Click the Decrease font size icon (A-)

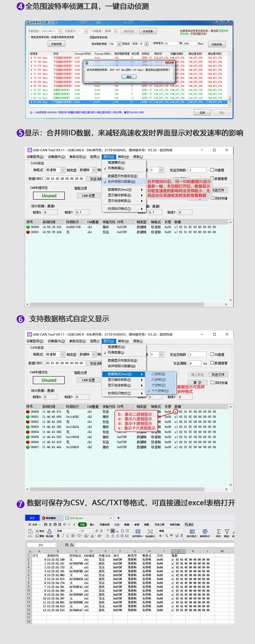click(101, 531)
